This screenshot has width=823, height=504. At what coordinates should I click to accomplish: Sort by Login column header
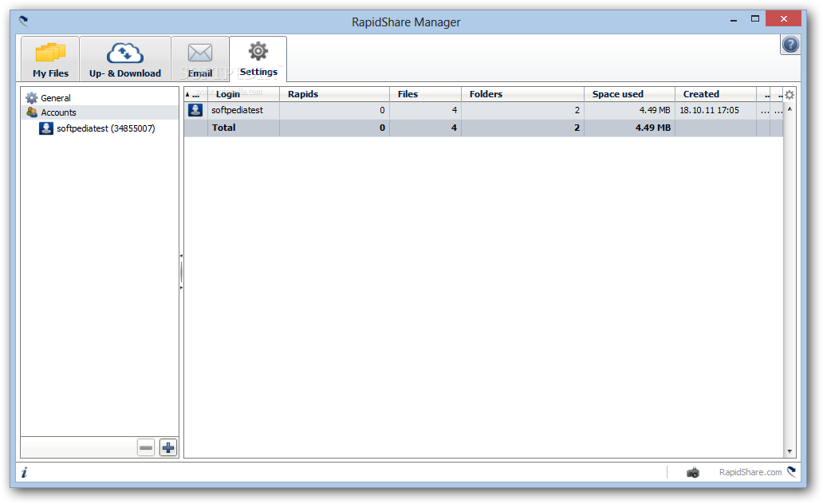coord(243,94)
